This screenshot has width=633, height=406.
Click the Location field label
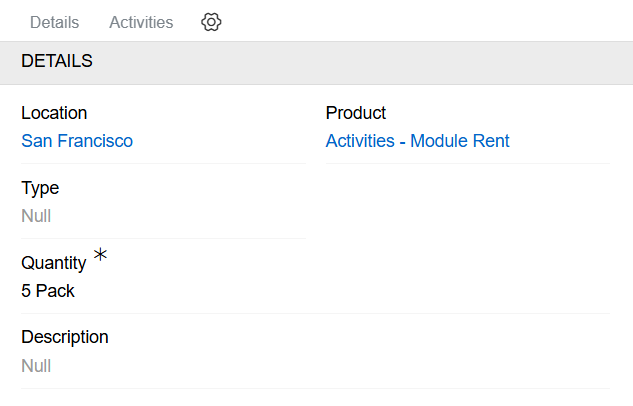point(54,113)
